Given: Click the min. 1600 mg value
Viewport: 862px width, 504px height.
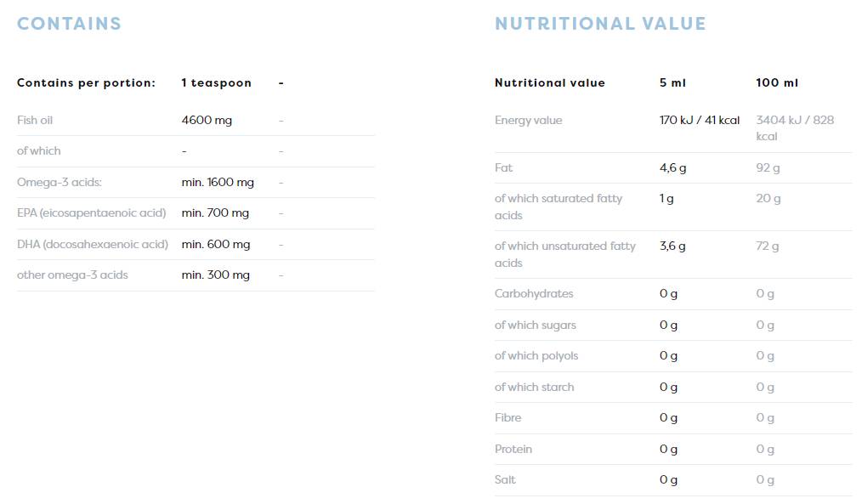Looking at the screenshot, I should coord(218,183).
